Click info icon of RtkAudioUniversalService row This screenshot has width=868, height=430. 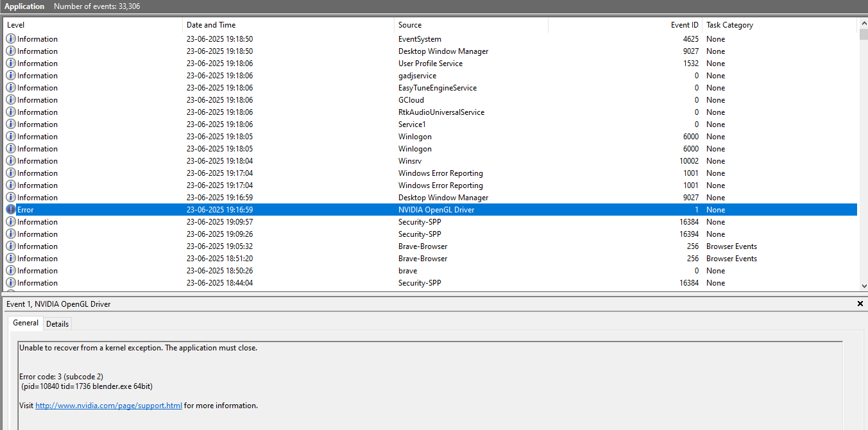[11, 112]
